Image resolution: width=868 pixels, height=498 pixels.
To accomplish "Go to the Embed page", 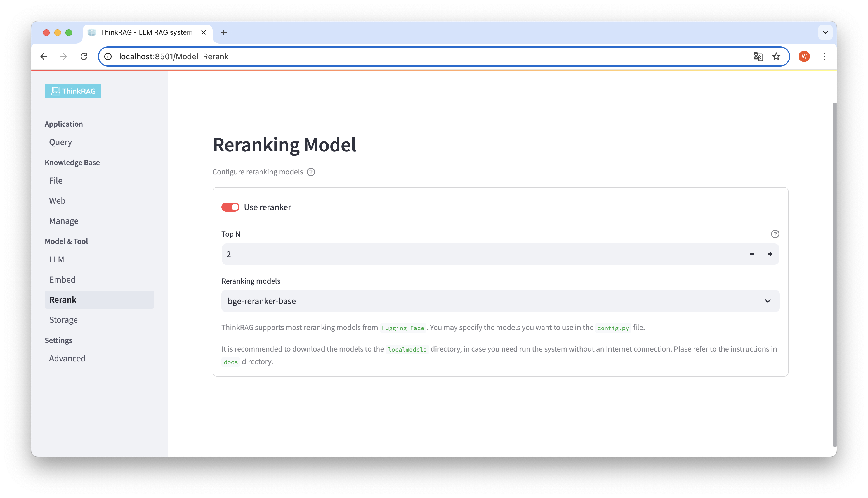I will point(62,279).
